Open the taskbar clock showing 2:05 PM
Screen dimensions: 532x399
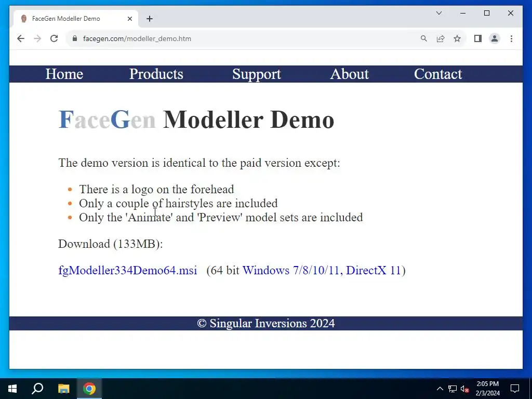coord(487,389)
